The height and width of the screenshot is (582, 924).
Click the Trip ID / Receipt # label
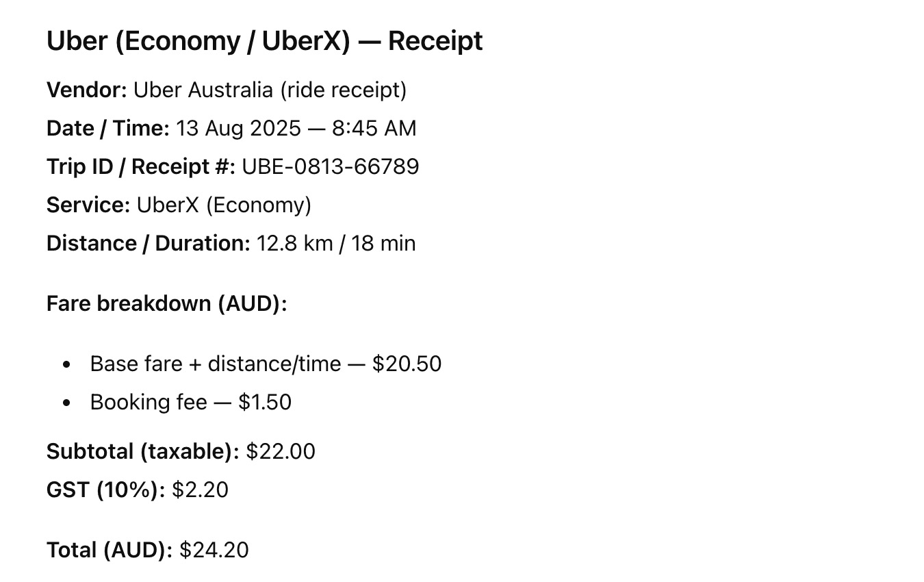[140, 166]
